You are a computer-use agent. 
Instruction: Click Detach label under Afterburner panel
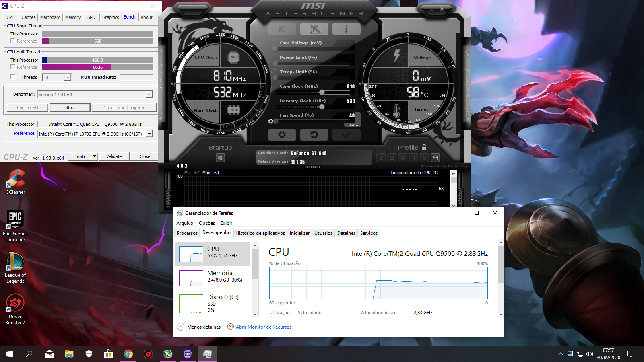click(313, 167)
